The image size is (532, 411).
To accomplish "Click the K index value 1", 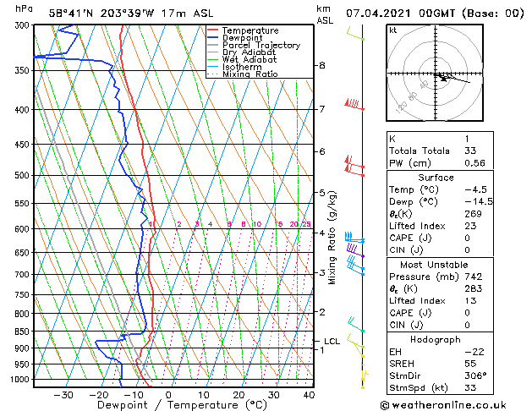I will click(467, 139).
